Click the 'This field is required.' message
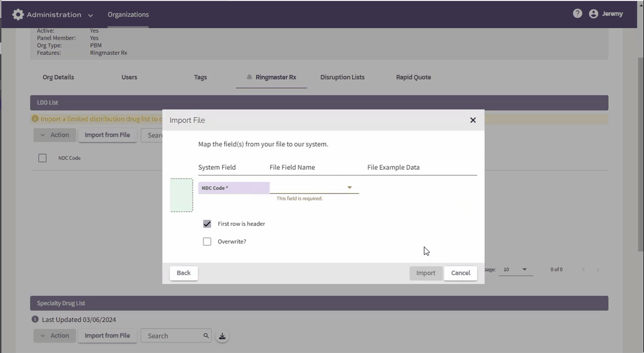The width and height of the screenshot is (644, 353). (x=300, y=199)
